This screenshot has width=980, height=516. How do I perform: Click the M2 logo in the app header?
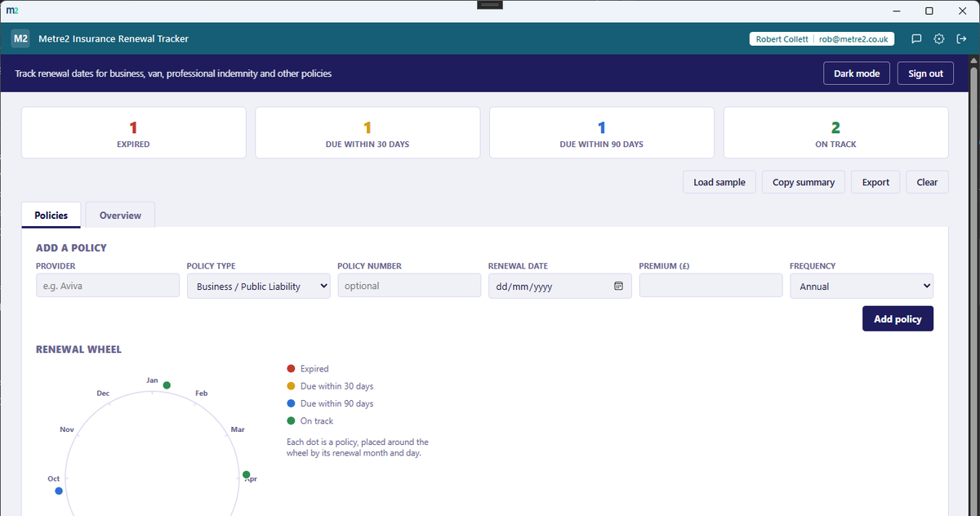tap(20, 38)
